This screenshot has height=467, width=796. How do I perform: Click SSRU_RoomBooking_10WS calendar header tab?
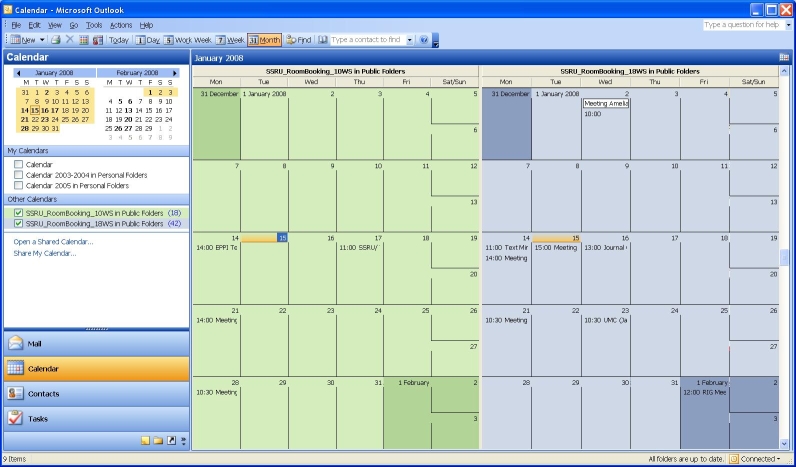pyautogui.click(x=336, y=72)
